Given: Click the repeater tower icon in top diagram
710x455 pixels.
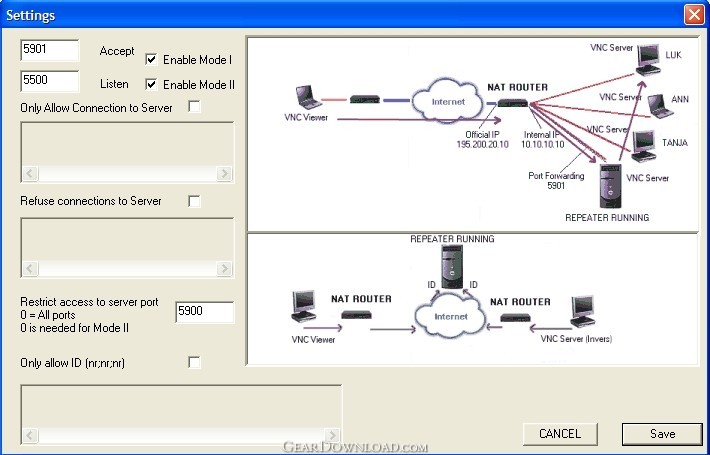Looking at the screenshot, I should pos(610,186).
